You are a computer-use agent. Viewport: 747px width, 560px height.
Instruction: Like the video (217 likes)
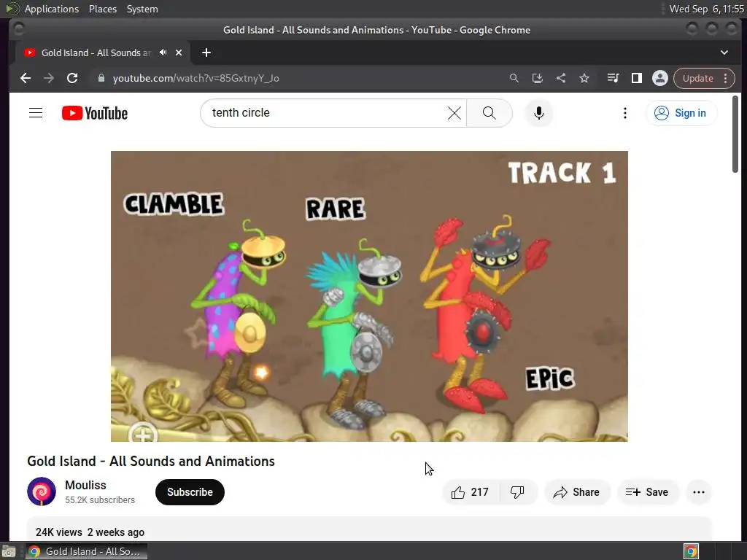(471, 492)
